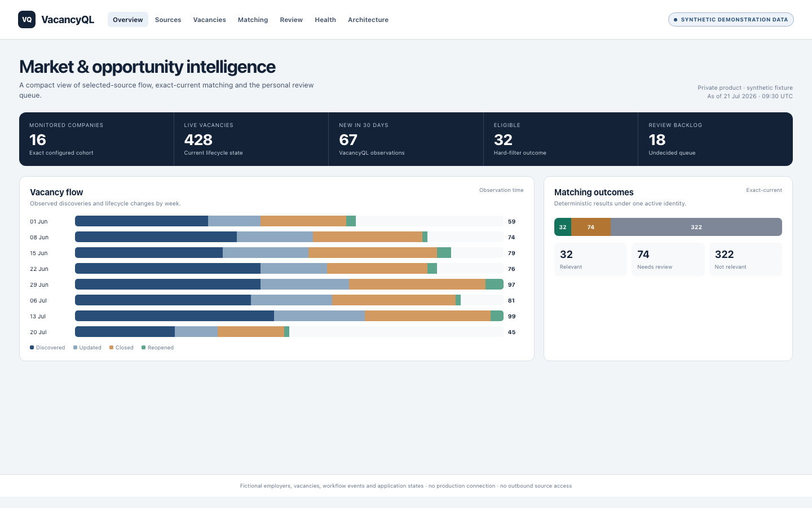This screenshot has height=508, width=812.
Task: Click the 01 Jun Discovered bar segment
Action: pyautogui.click(x=142, y=221)
